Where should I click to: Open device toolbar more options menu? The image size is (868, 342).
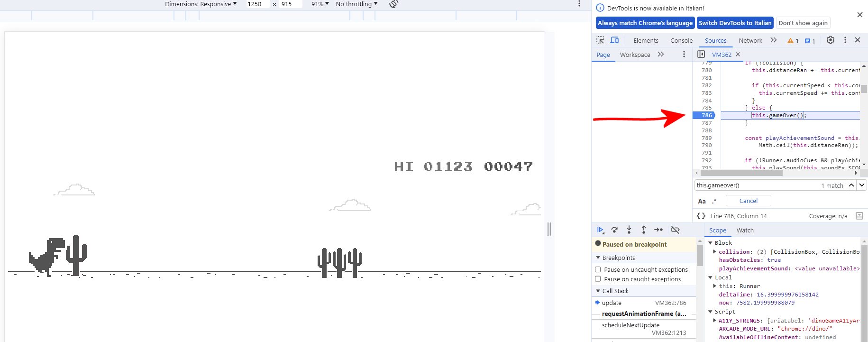click(579, 4)
